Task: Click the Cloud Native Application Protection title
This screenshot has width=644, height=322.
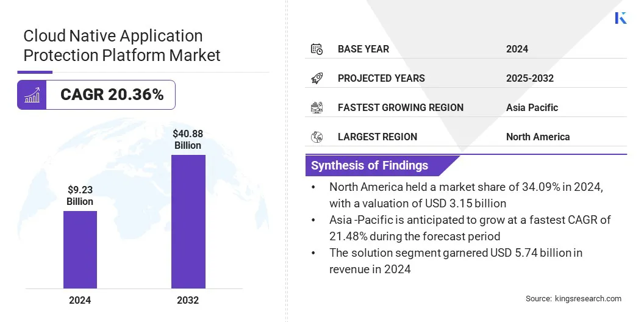Action: click(x=122, y=46)
